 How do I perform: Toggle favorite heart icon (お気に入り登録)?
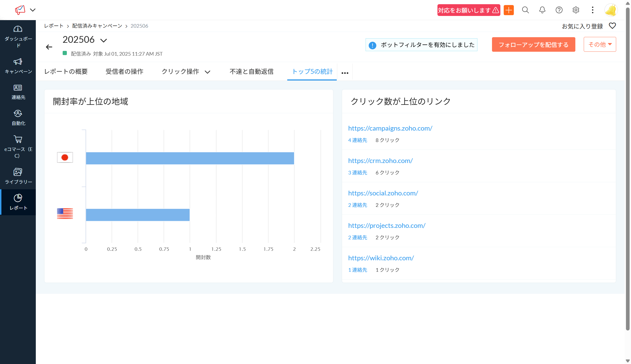[612, 26]
